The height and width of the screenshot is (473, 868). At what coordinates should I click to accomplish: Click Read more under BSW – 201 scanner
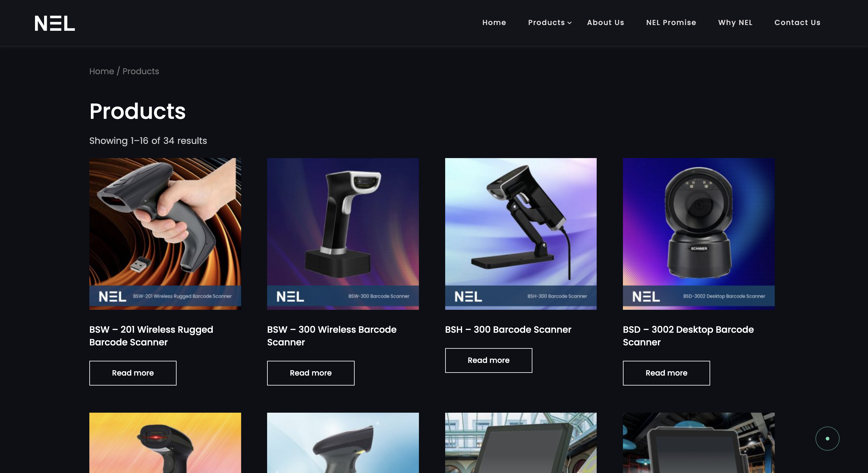coord(133,373)
